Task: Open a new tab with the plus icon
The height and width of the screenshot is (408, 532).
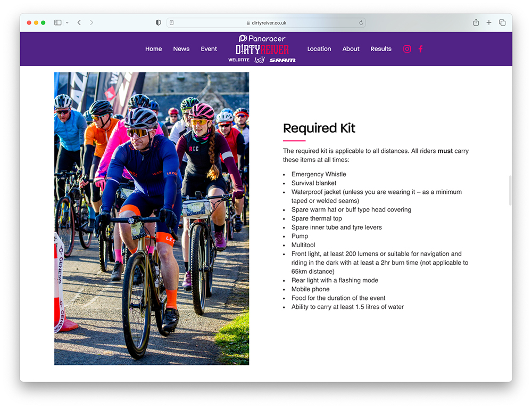Action: [489, 23]
